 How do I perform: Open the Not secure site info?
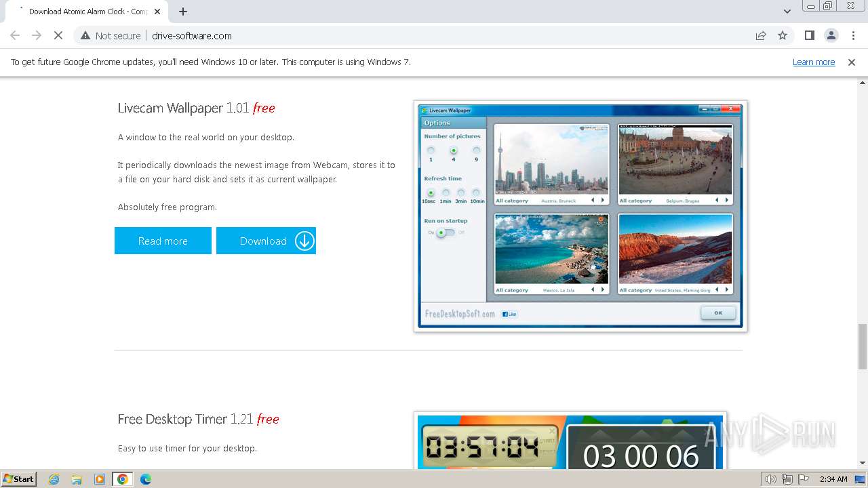[x=111, y=35]
